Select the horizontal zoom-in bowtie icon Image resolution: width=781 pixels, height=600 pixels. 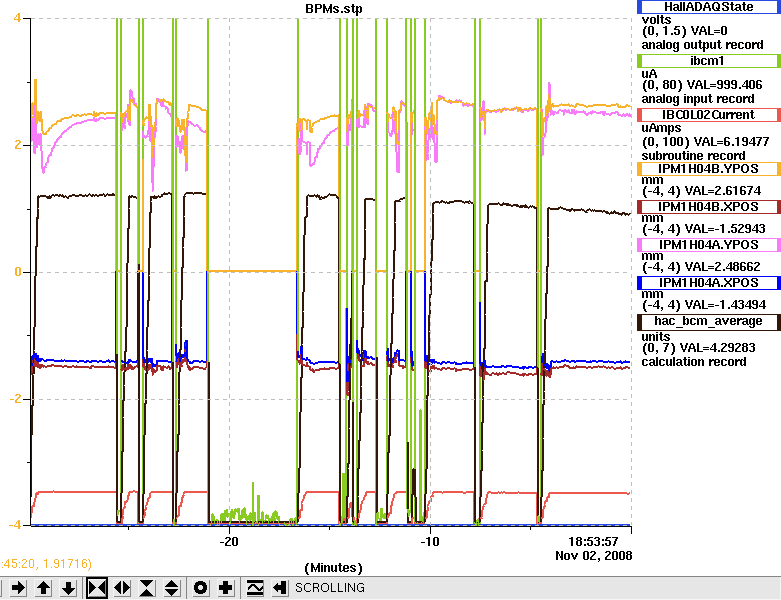pos(97,588)
